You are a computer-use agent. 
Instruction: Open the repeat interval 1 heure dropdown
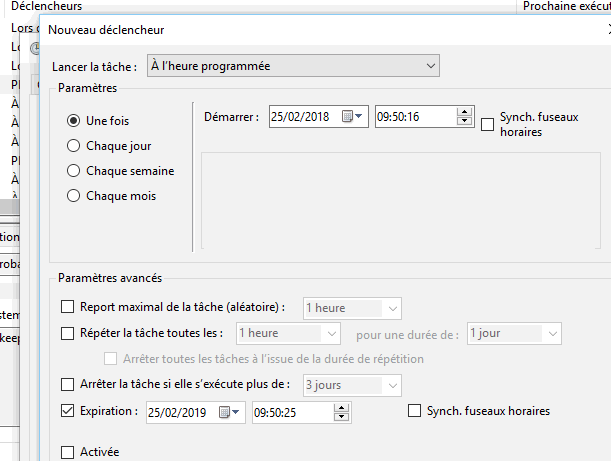pos(288,333)
